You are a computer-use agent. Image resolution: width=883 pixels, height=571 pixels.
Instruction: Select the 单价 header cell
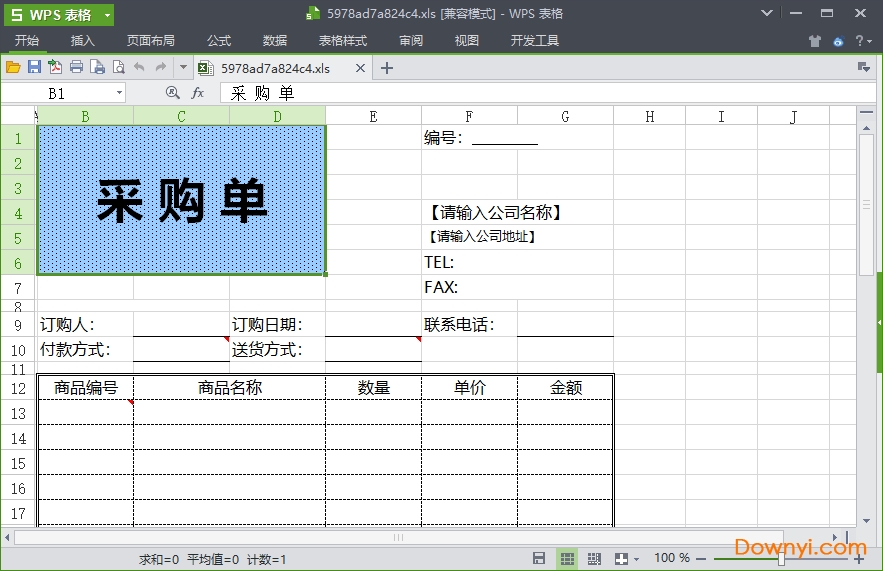coord(469,387)
